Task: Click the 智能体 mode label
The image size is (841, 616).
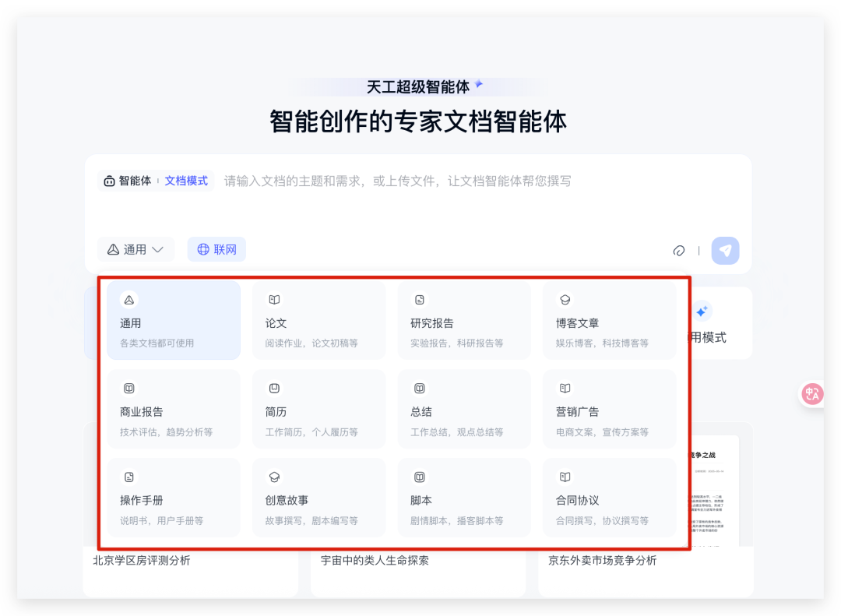Action: click(x=135, y=181)
